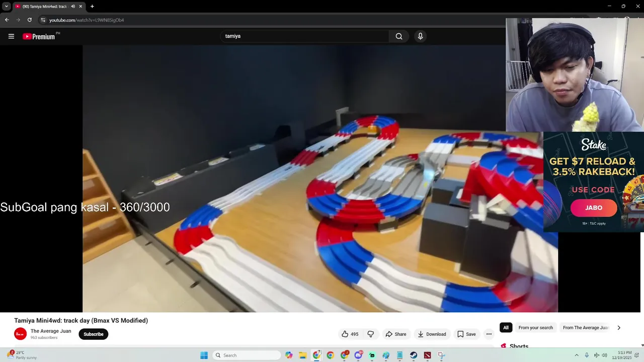Click the tray microphone icon

coord(587,355)
